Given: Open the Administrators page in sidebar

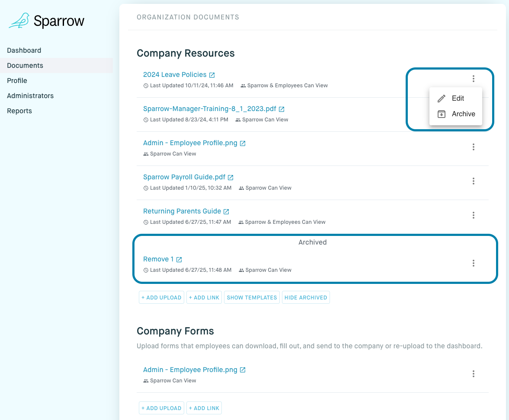Looking at the screenshot, I should pos(30,96).
